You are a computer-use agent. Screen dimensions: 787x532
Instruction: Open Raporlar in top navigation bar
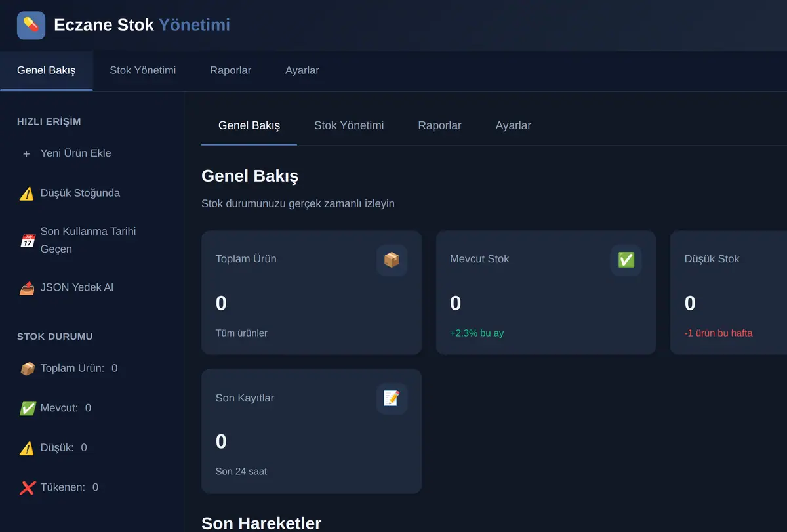click(x=230, y=70)
